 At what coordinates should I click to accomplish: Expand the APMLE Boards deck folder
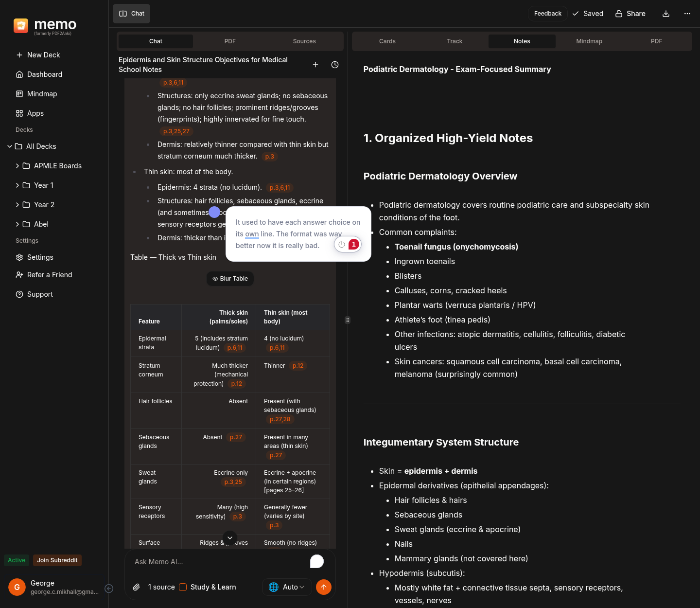17,166
